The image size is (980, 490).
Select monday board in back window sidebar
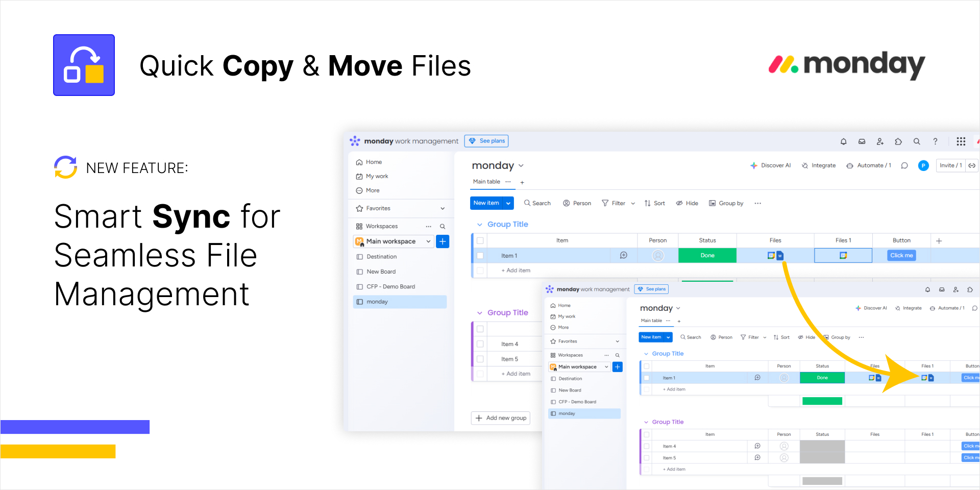[x=400, y=302]
